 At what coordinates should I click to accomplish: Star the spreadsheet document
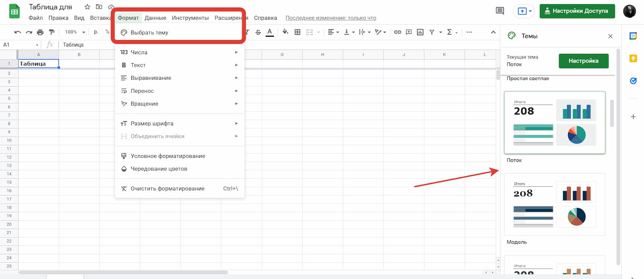coord(87,7)
